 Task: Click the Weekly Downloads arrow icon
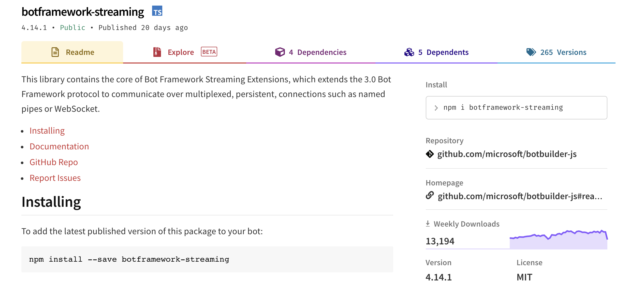click(x=428, y=224)
